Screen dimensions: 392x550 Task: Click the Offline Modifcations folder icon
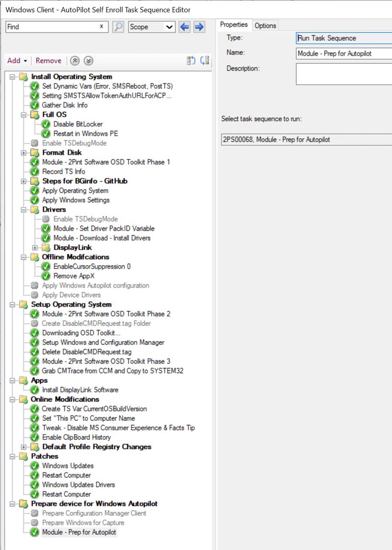coord(35,257)
